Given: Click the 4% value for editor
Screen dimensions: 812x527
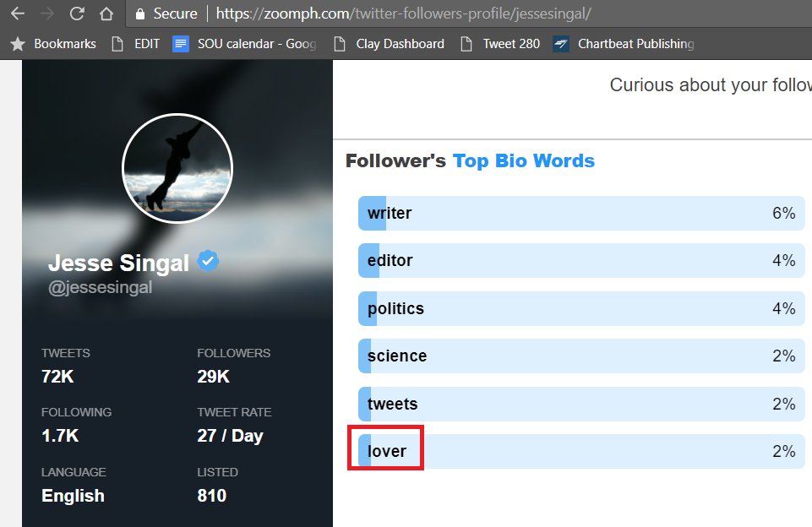Looking at the screenshot, I should (784, 260).
